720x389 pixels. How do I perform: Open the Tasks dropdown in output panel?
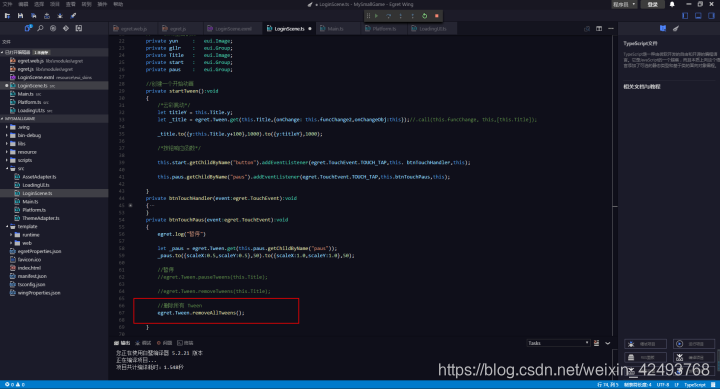pos(558,343)
